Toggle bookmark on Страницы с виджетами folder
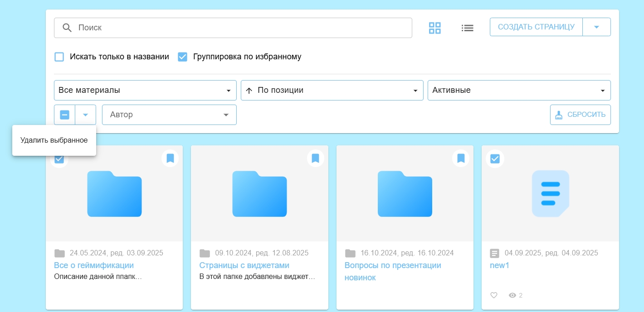 point(316,158)
